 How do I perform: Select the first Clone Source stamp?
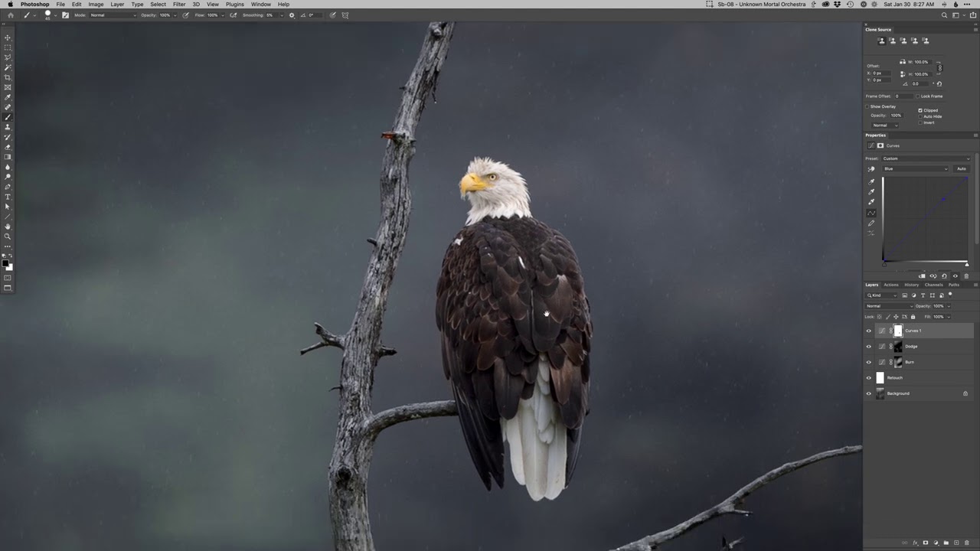click(881, 41)
